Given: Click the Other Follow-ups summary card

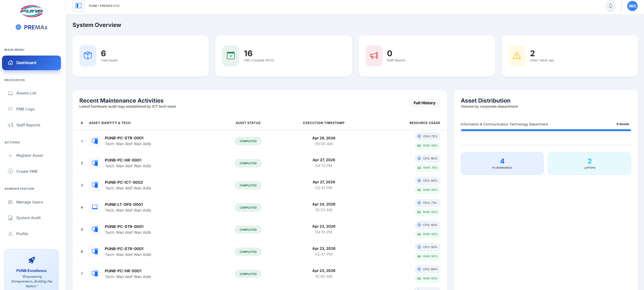Looking at the screenshot, I should point(570,56).
